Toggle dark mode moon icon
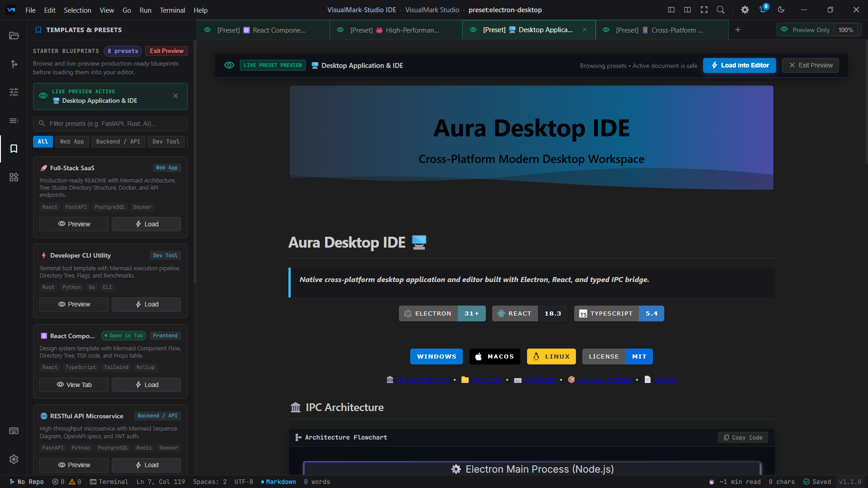Viewport: 868px width, 488px height. (781, 10)
